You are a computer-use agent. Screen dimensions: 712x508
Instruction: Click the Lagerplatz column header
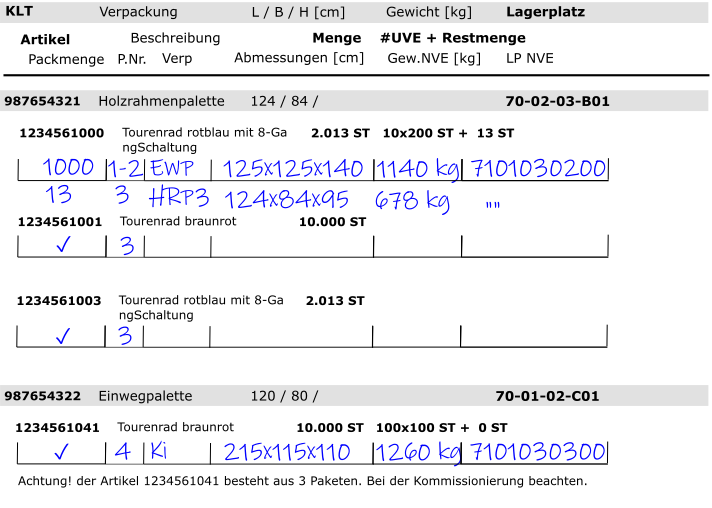[x=545, y=12]
